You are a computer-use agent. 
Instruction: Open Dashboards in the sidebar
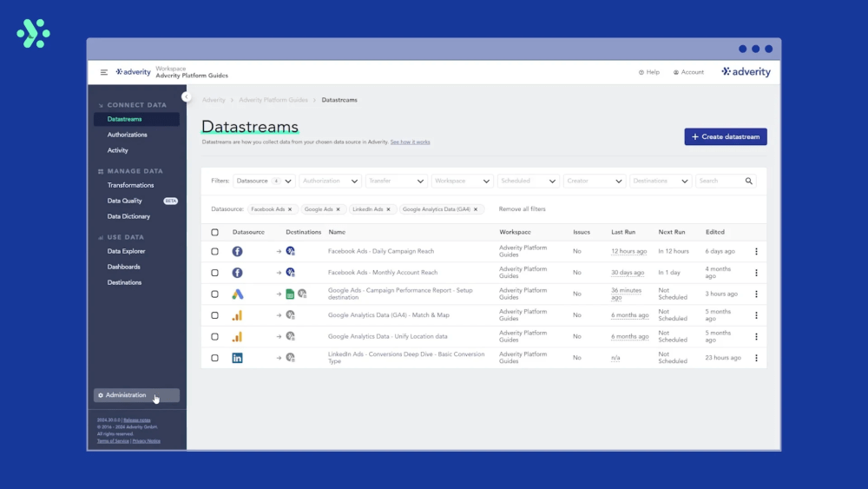[123, 267]
